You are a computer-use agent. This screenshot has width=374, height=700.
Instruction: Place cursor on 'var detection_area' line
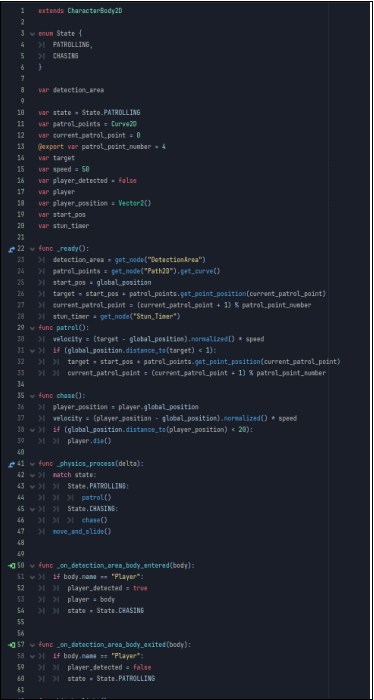71,90
